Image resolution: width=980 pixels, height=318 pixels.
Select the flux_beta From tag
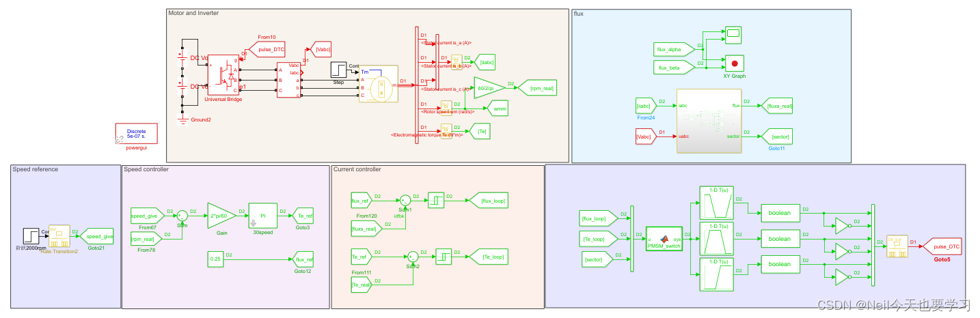[x=672, y=68]
